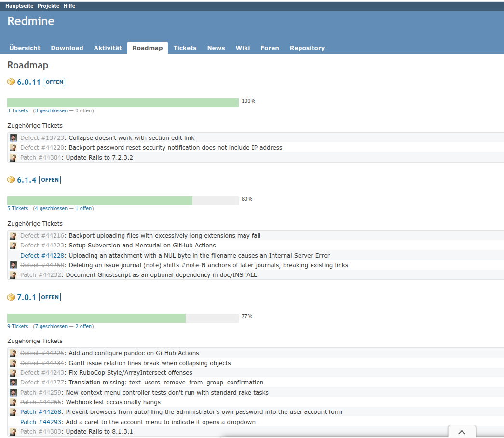The height and width of the screenshot is (438, 504).
Task: Click the 100% progress bar of 6.0.11
Action: tap(123, 103)
